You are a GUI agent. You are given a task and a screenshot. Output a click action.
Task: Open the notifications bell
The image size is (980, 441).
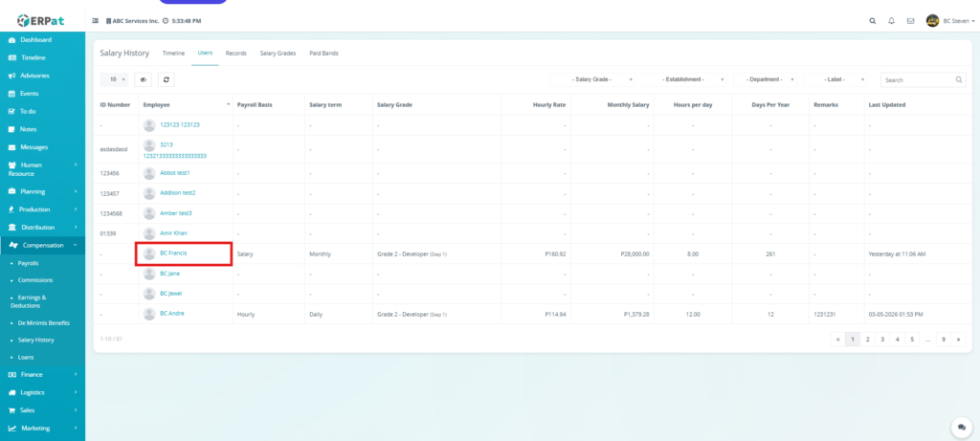(x=891, y=20)
